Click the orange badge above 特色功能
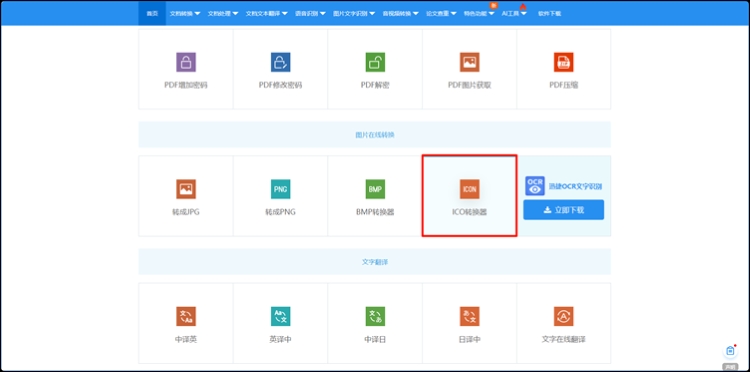 (494, 5)
